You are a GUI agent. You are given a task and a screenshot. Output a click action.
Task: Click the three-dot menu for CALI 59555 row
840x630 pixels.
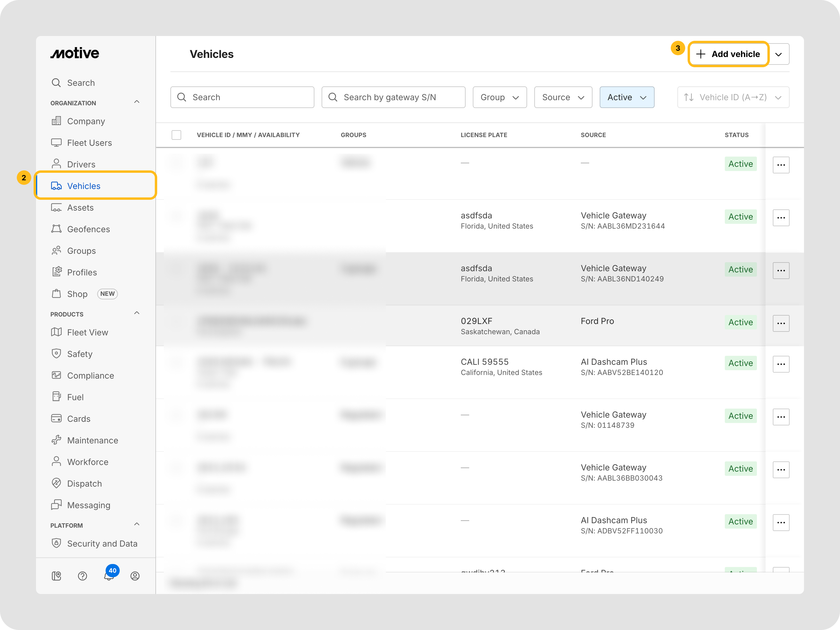[781, 364]
